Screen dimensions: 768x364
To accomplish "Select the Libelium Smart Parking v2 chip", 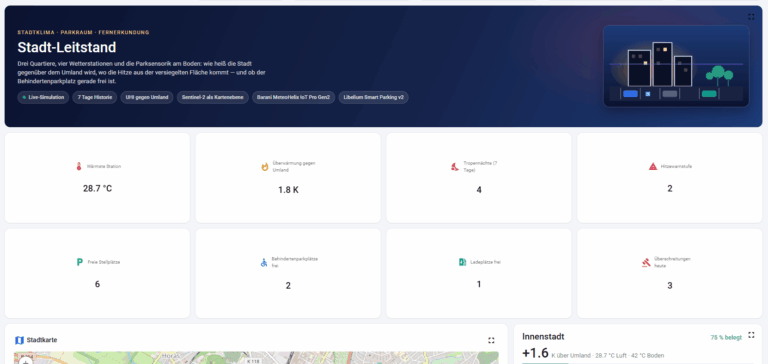I will click(373, 97).
